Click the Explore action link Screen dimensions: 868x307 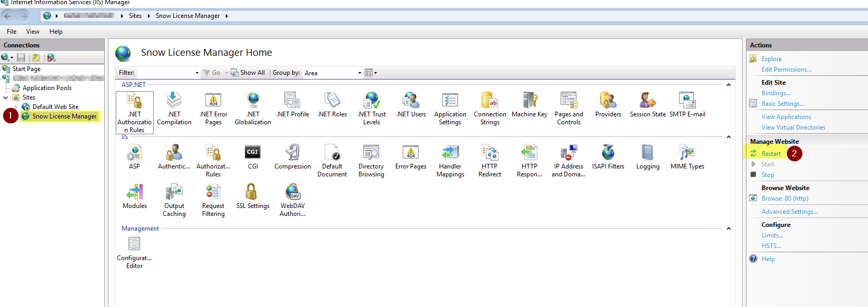tap(771, 59)
